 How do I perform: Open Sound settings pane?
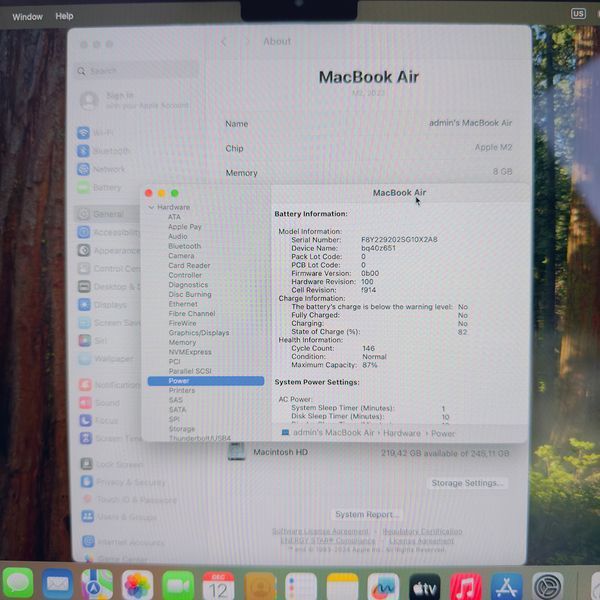point(100,403)
